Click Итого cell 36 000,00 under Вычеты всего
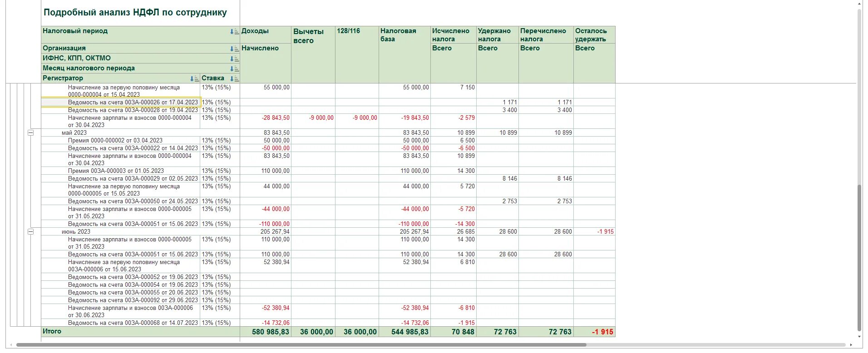 click(316, 332)
